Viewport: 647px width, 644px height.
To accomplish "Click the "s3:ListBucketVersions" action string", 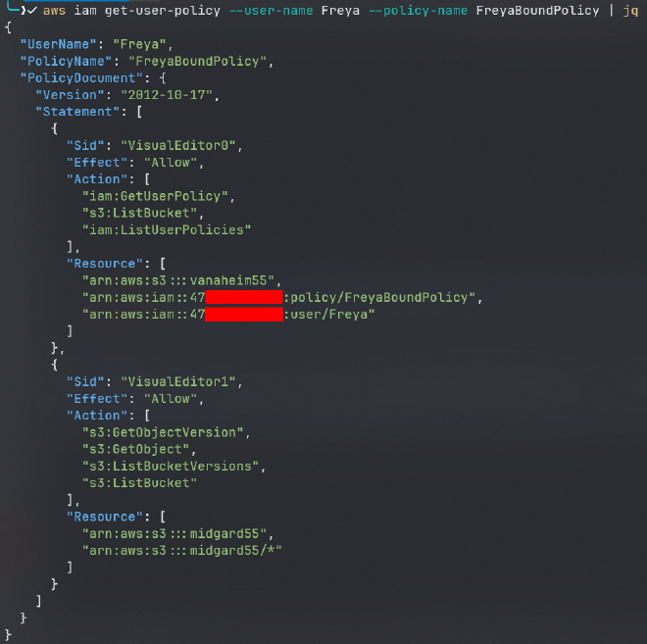I will click(171, 467).
